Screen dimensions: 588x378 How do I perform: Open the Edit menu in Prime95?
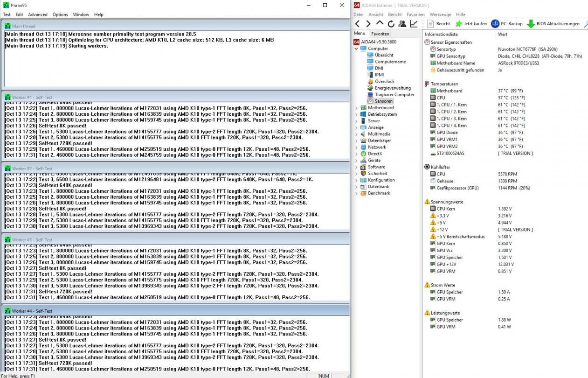pyautogui.click(x=19, y=14)
